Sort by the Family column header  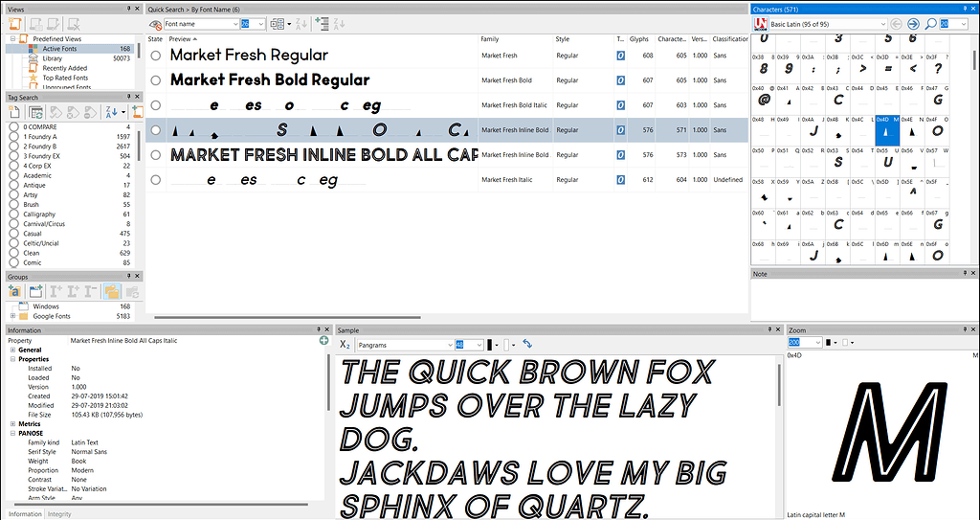tap(490, 39)
